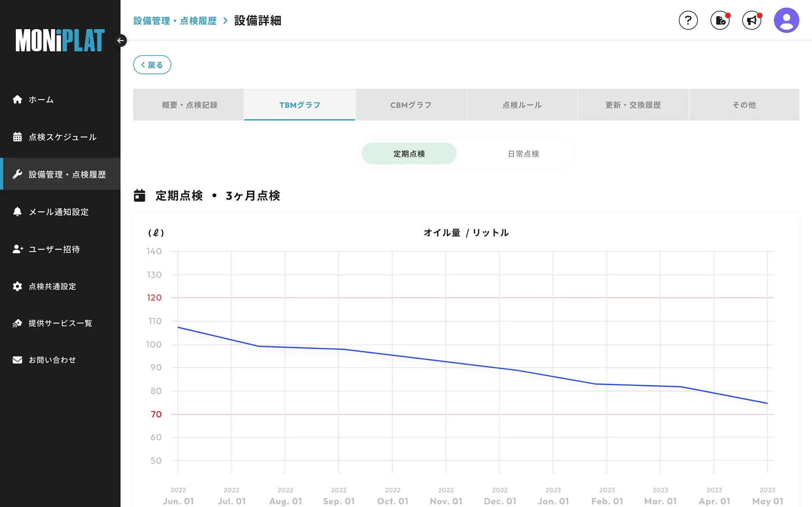The height and width of the screenshot is (507, 812).
Task: Click the announcements megaphone icon
Action: [752, 20]
